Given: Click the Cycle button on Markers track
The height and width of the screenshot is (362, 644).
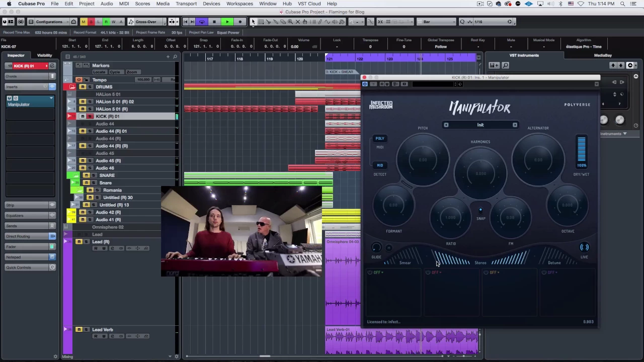Looking at the screenshot, I should point(115,72).
